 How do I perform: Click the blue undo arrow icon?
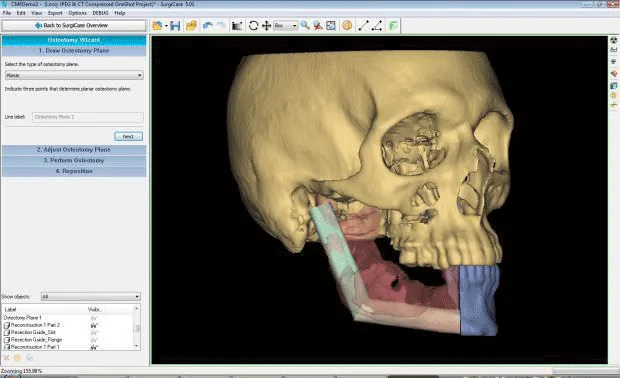tap(207, 26)
